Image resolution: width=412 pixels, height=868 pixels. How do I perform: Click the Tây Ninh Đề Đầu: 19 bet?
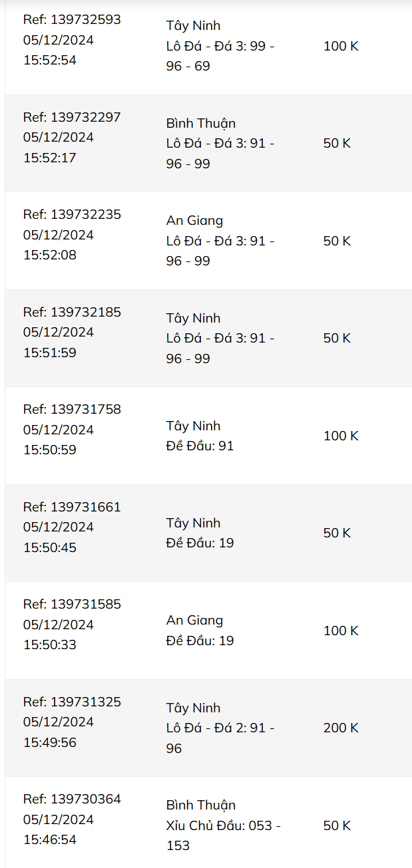[x=200, y=533]
